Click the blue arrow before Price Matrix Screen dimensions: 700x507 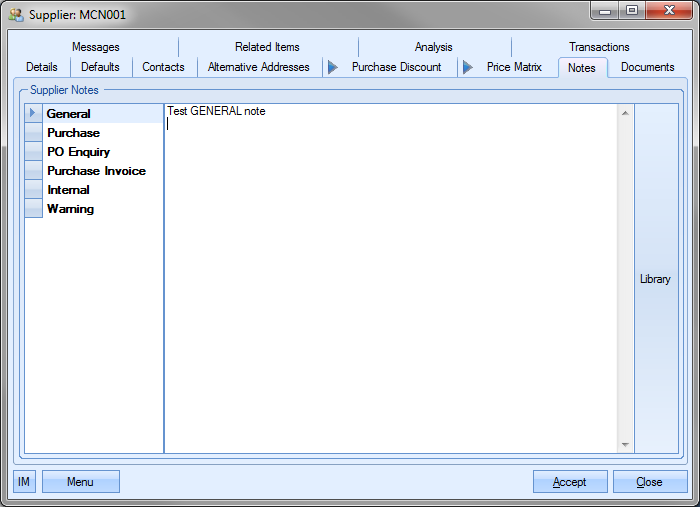click(468, 67)
